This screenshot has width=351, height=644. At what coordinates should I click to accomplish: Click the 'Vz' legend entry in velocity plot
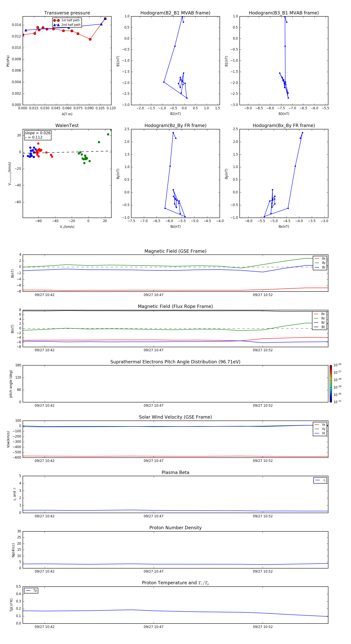point(320,433)
